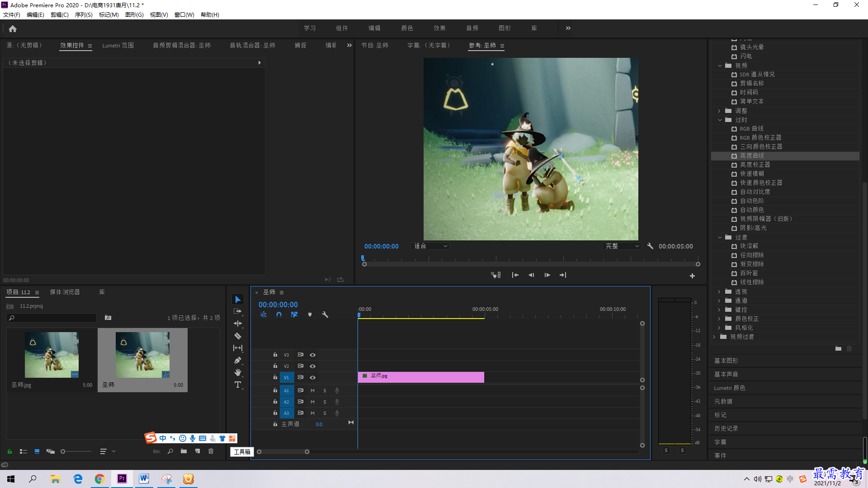Click timeline horizontal zoom scrollbar
The width and height of the screenshot is (868, 488).
pos(283,452)
